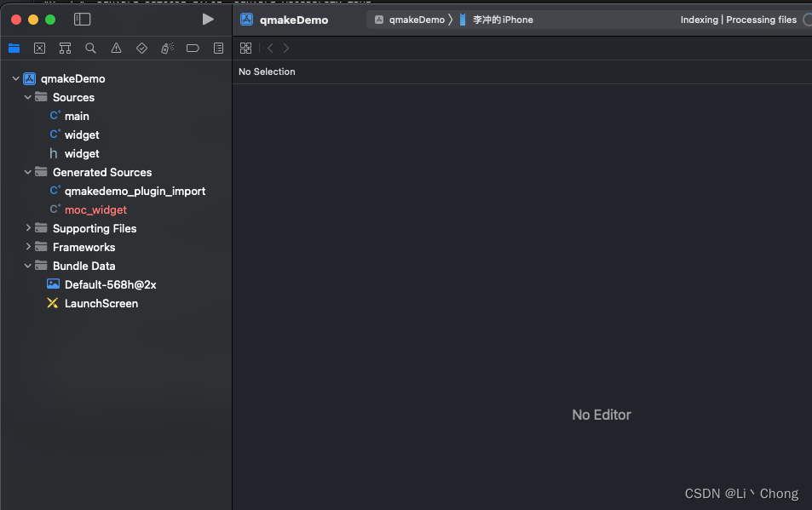Click the Find navigator magnifying glass
Screen dimensions: 812x510
pyautogui.click(x=90, y=49)
